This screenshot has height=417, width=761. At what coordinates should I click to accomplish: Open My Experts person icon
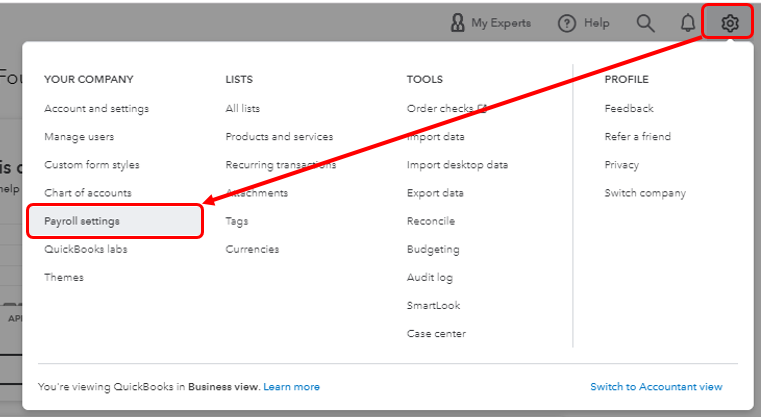pyautogui.click(x=457, y=22)
